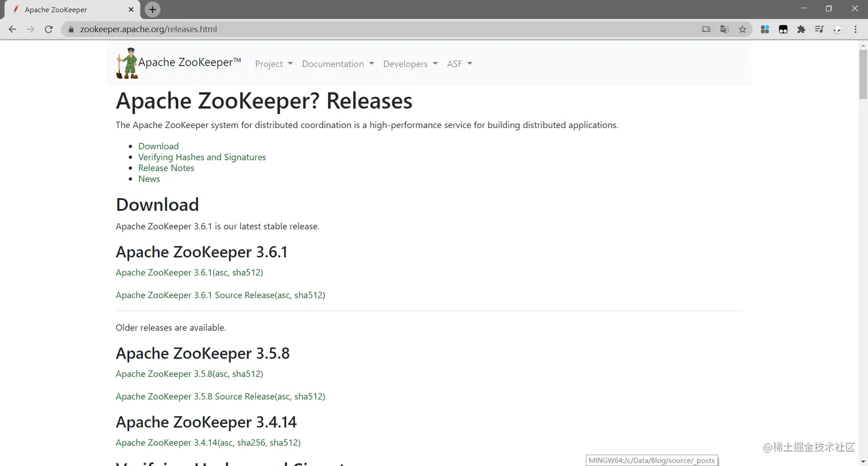Open a new browser tab

pos(152,9)
